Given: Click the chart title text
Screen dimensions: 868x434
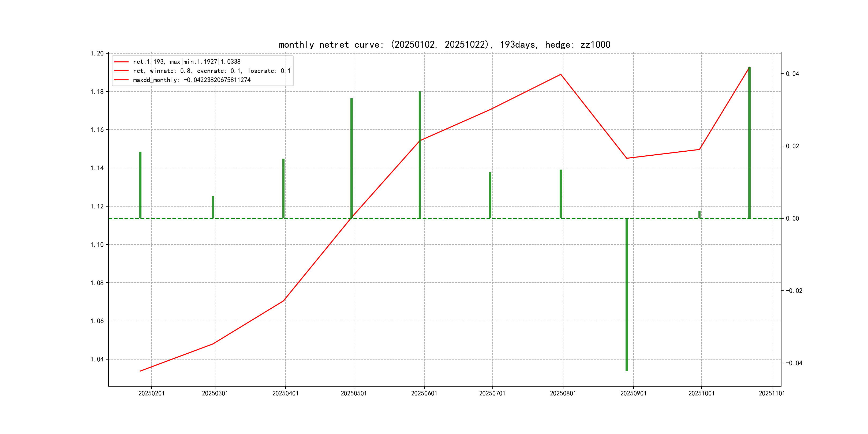Looking at the screenshot, I should 444,44.
